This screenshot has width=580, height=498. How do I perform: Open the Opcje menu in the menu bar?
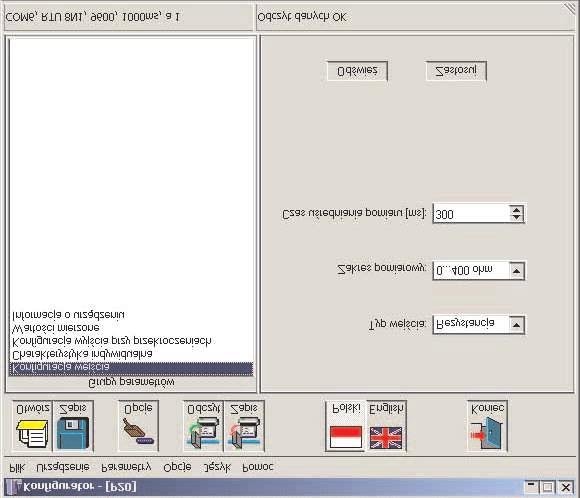pyautogui.click(x=177, y=468)
